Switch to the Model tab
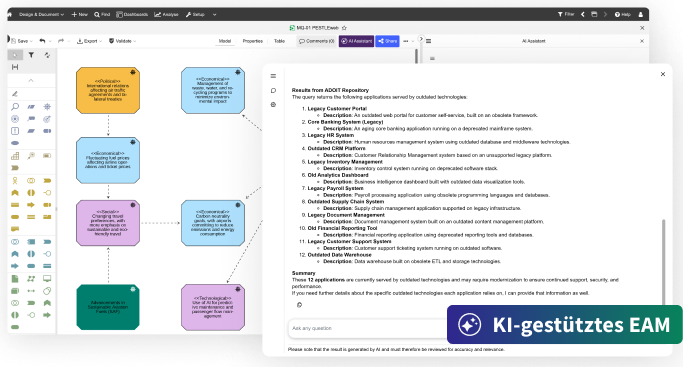The width and height of the screenshot is (683, 367). (225, 41)
